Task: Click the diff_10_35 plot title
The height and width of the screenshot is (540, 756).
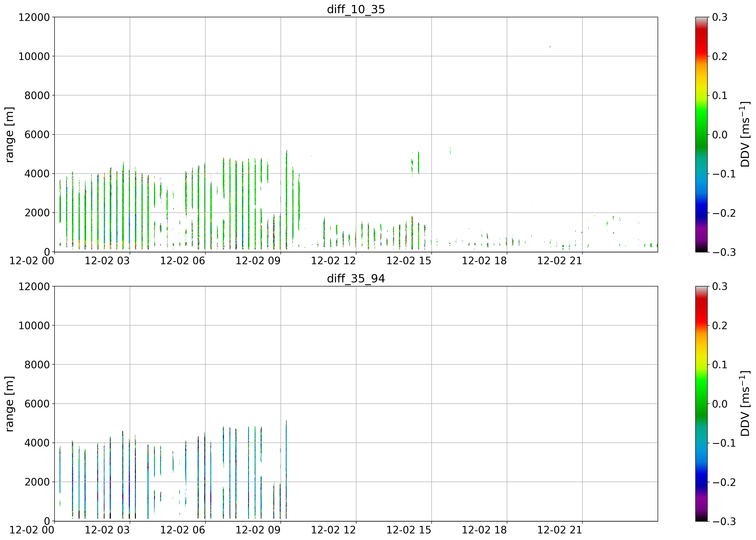Action: [356, 9]
